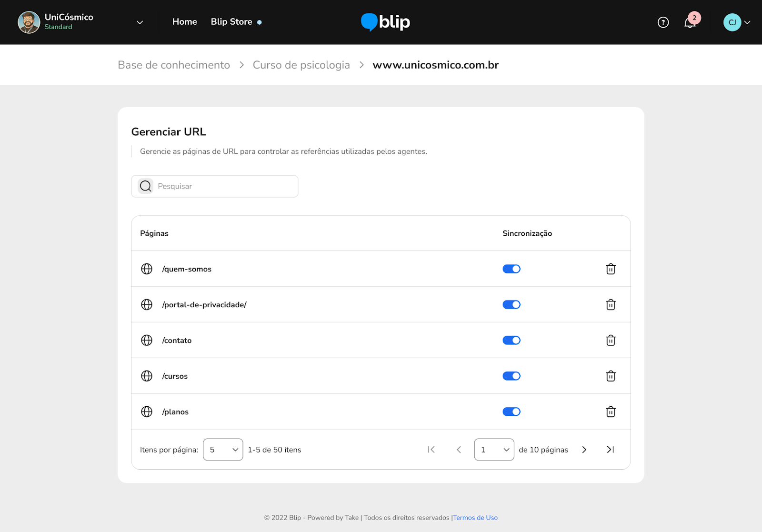Go to the next page arrow
762x532 pixels.
pyautogui.click(x=584, y=450)
